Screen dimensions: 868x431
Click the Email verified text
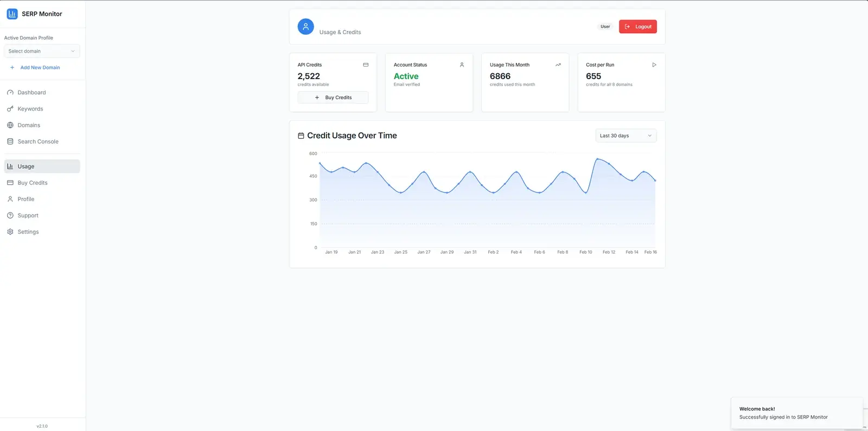(407, 85)
